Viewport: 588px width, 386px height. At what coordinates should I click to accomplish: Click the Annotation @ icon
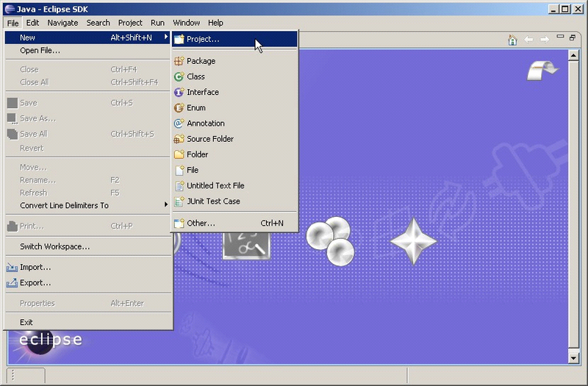click(179, 123)
